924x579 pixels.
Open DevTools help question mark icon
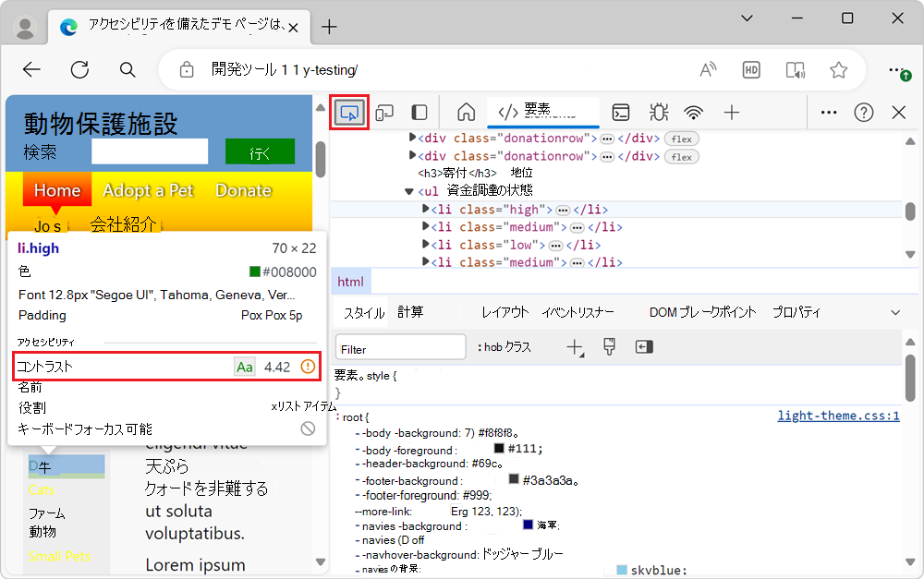[863, 112]
